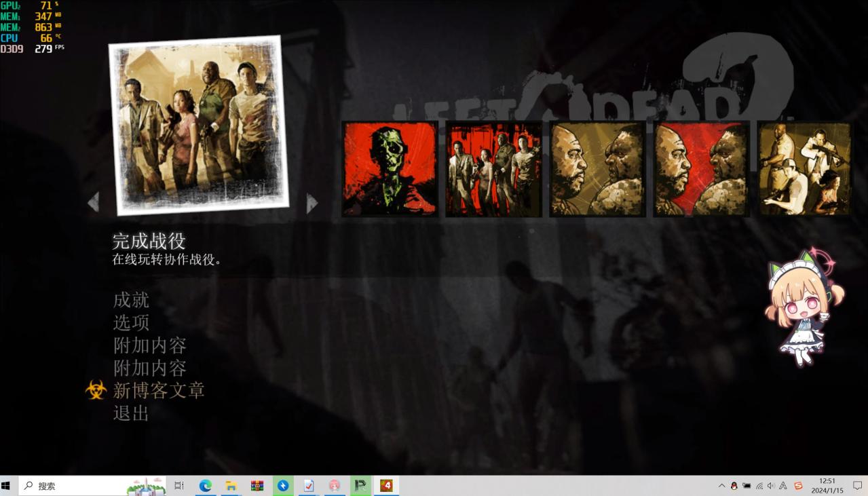This screenshot has height=496, width=868.
Task: Click the chibi cat-ear maid desktop mascot
Action: point(805,307)
